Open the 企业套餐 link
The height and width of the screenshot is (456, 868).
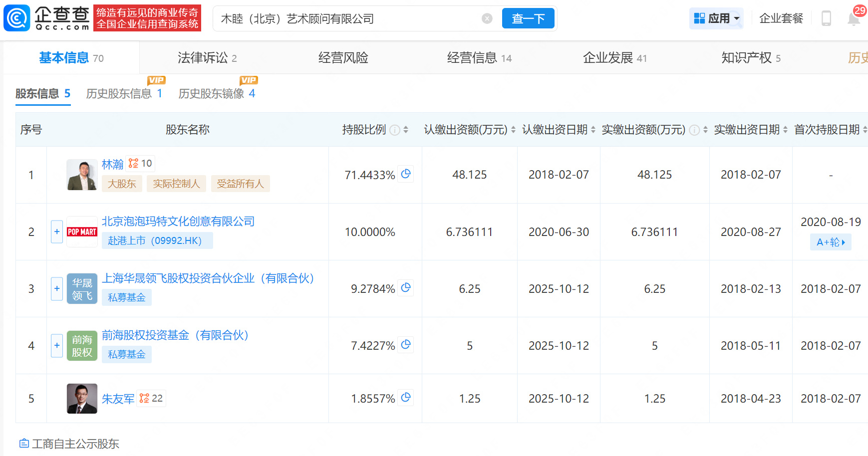[x=781, y=18]
